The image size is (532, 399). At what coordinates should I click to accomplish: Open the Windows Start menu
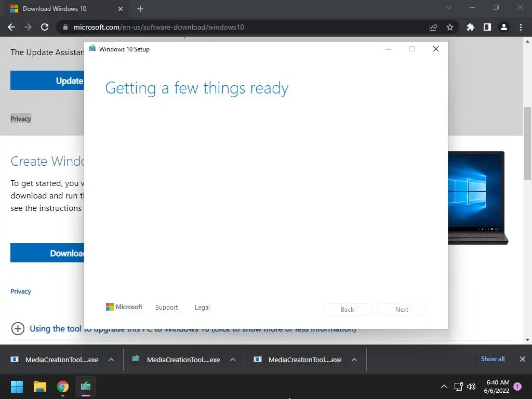pos(17,387)
